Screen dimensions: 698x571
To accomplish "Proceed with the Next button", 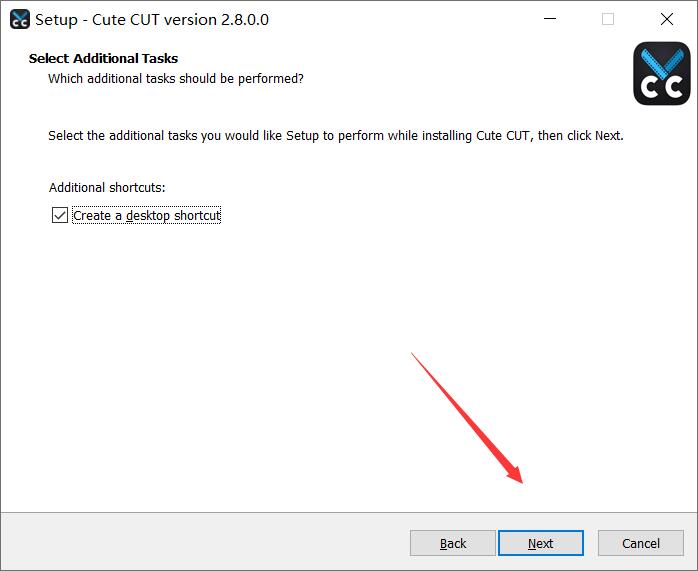I will point(540,543).
